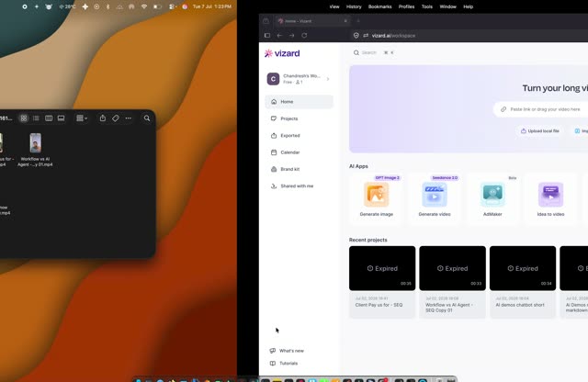Click the menu bar date and time
The image size is (588, 382).
coord(212,6)
